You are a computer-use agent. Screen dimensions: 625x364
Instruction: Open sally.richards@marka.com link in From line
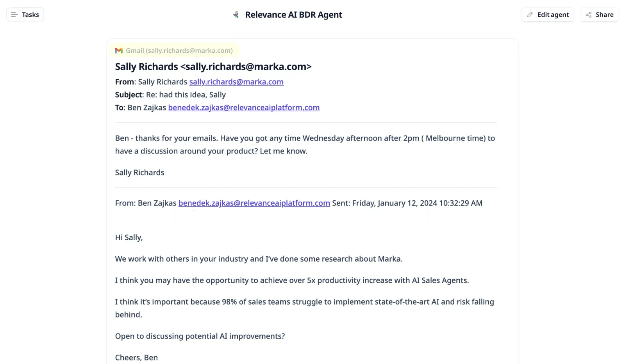point(236,82)
